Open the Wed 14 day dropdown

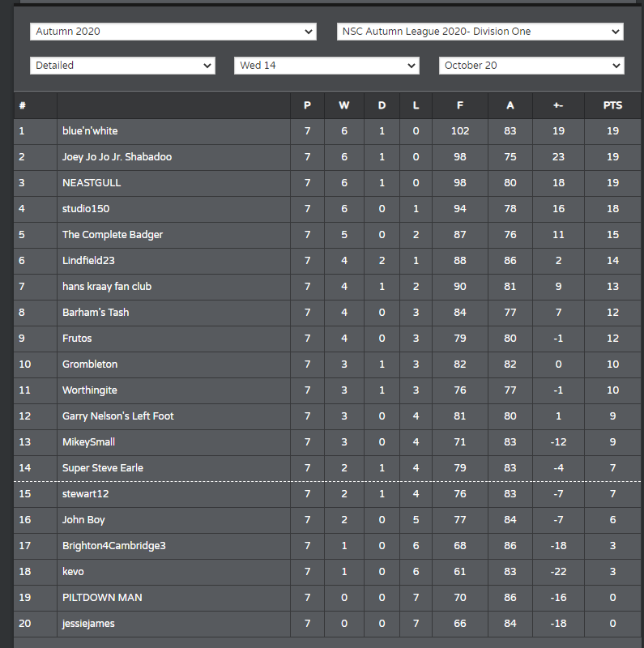pyautogui.click(x=326, y=66)
